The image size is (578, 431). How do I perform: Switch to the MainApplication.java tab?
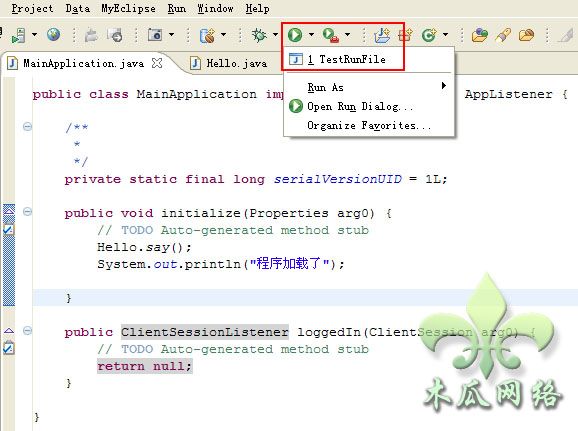83,63
